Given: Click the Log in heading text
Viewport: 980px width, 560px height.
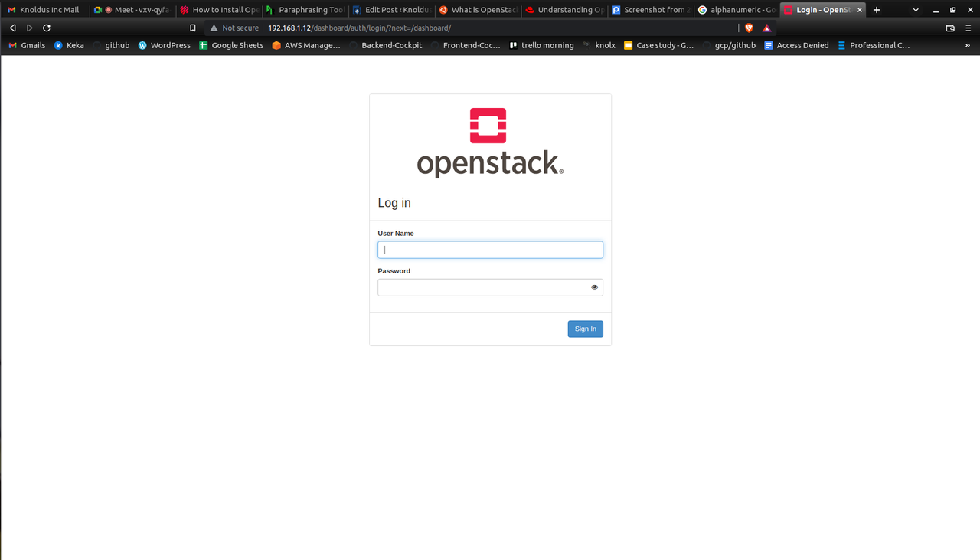Looking at the screenshot, I should tap(394, 203).
